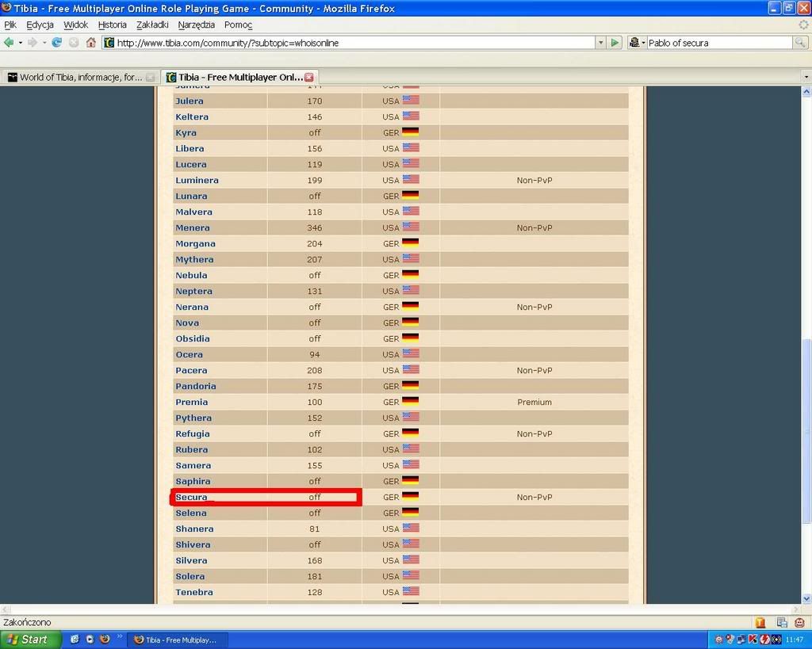Viewport: 812px width, 649px height.
Task: Open the Shivera world link
Action: 193,544
